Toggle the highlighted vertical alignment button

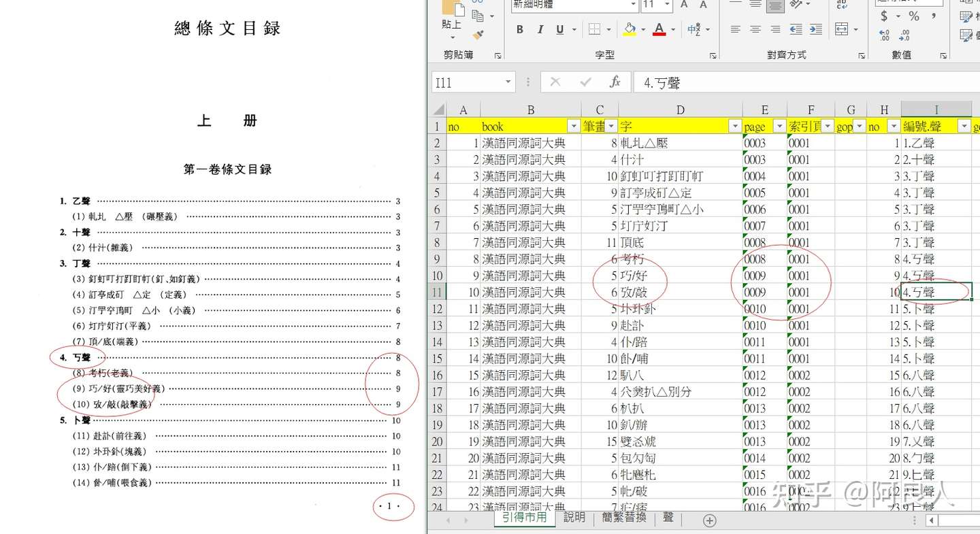pyautogui.click(x=774, y=5)
